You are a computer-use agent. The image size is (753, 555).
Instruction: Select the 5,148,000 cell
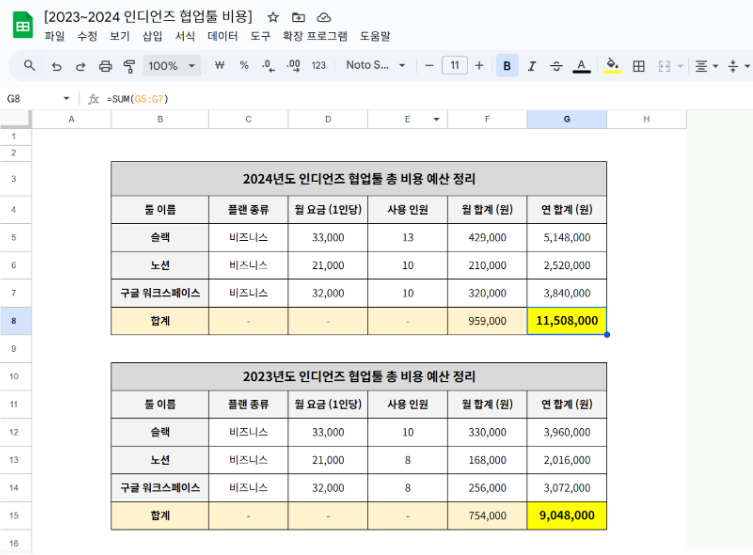pyautogui.click(x=567, y=237)
